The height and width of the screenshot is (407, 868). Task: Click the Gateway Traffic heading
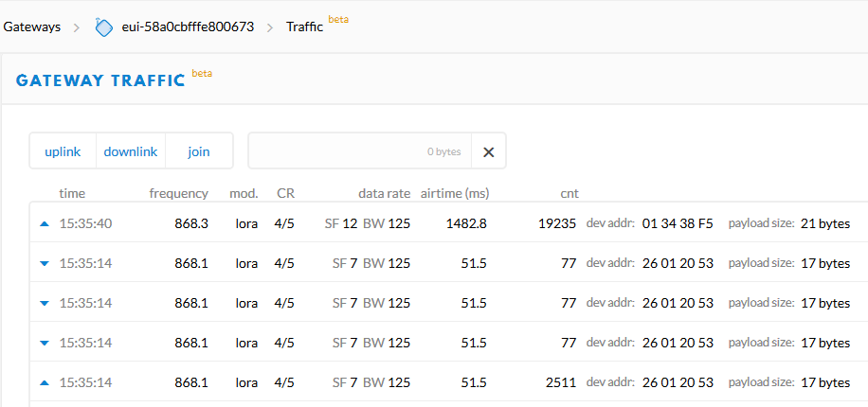coord(99,80)
